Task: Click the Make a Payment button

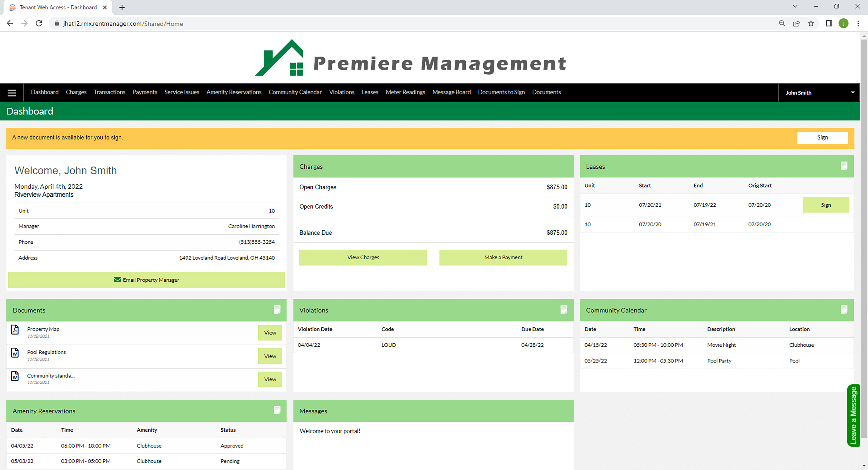Action: (503, 258)
